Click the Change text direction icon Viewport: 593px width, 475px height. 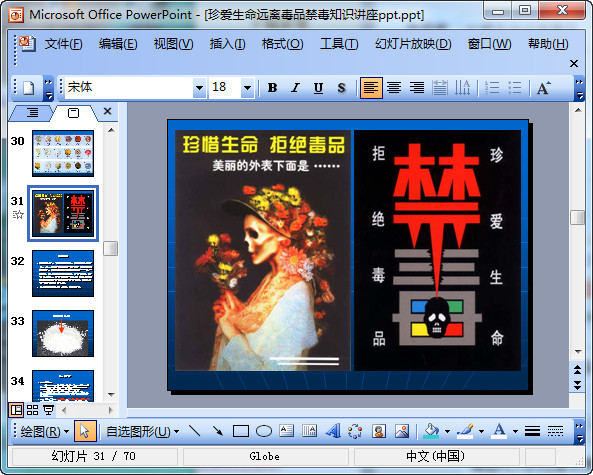pos(463,88)
